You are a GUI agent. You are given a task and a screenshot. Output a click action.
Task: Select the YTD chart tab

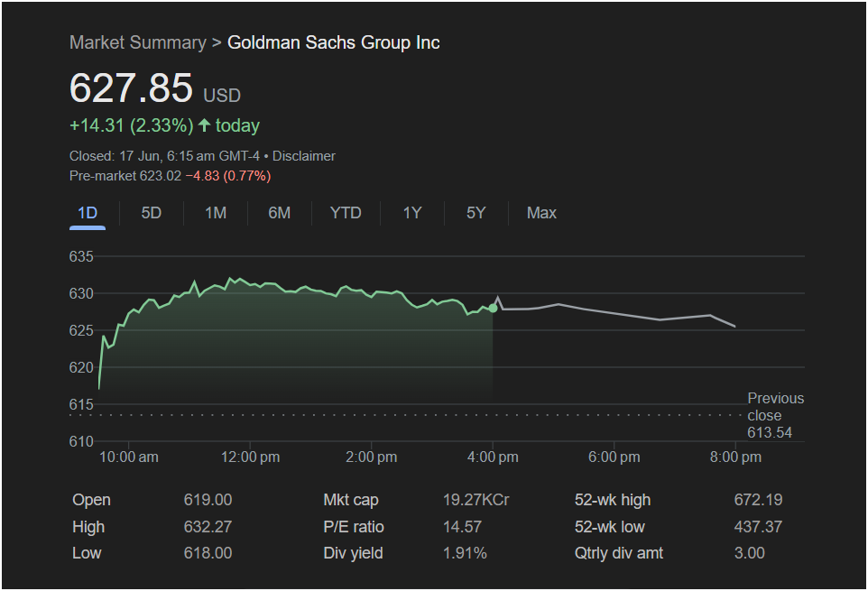click(x=346, y=213)
